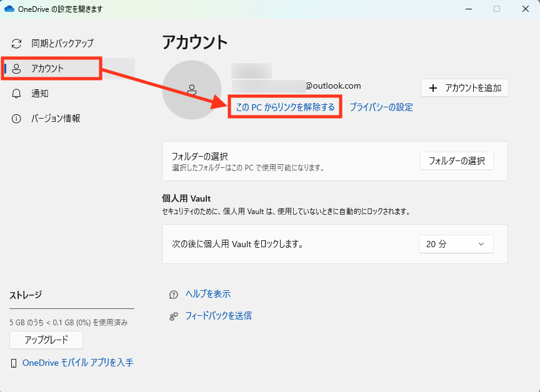Click the アカウント page title
This screenshot has height=392, width=540.
(195, 42)
